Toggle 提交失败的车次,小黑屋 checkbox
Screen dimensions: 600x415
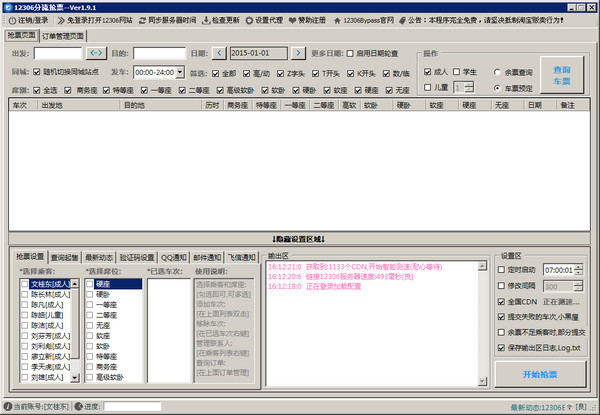[x=501, y=317]
